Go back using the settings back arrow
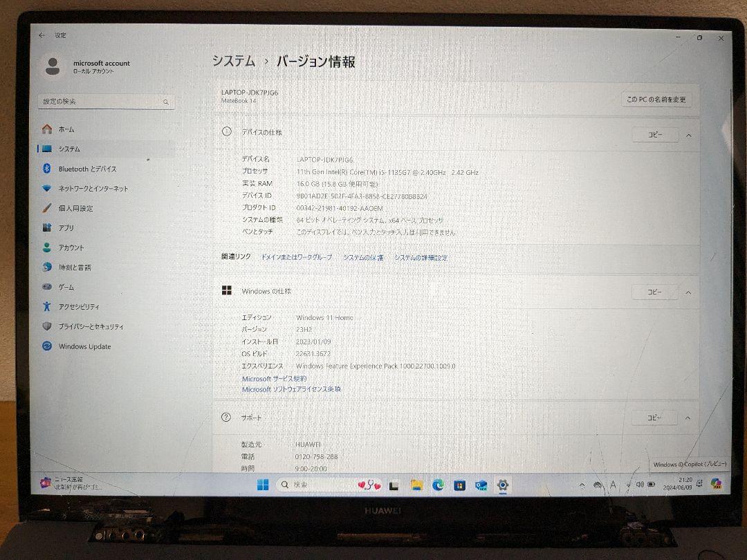This screenshot has width=747, height=560. (x=42, y=35)
